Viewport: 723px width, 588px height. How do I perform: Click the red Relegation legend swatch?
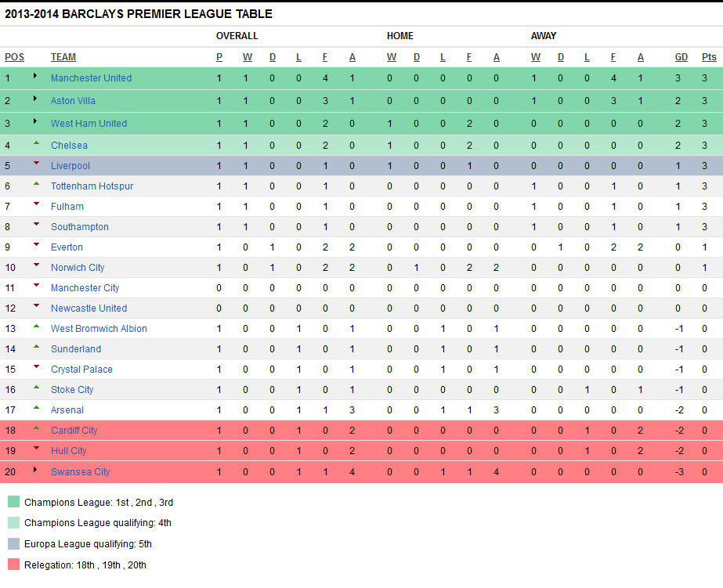(x=13, y=565)
